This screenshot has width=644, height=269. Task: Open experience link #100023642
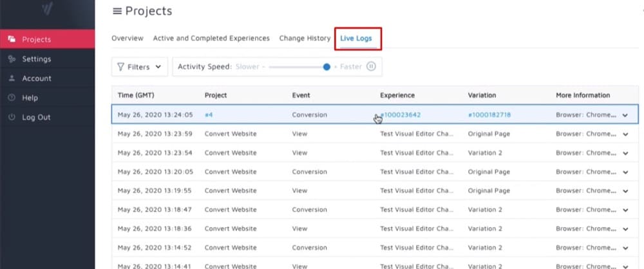click(x=401, y=115)
